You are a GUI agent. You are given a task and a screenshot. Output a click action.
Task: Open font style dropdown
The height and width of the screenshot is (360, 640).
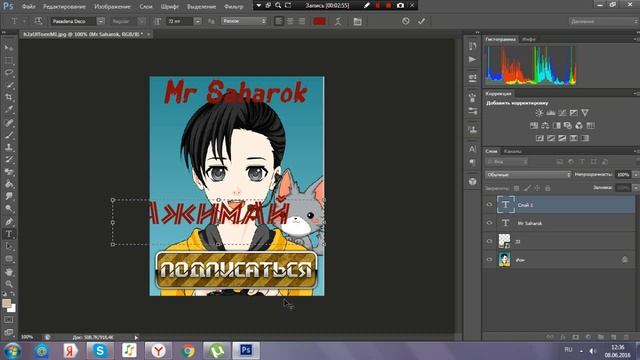[141, 21]
